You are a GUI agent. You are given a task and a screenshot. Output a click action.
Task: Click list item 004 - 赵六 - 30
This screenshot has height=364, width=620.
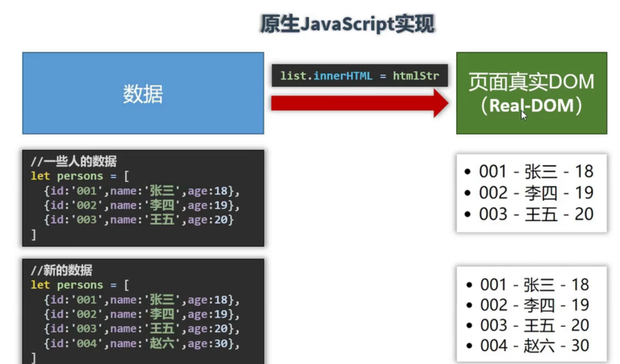pyautogui.click(x=527, y=346)
